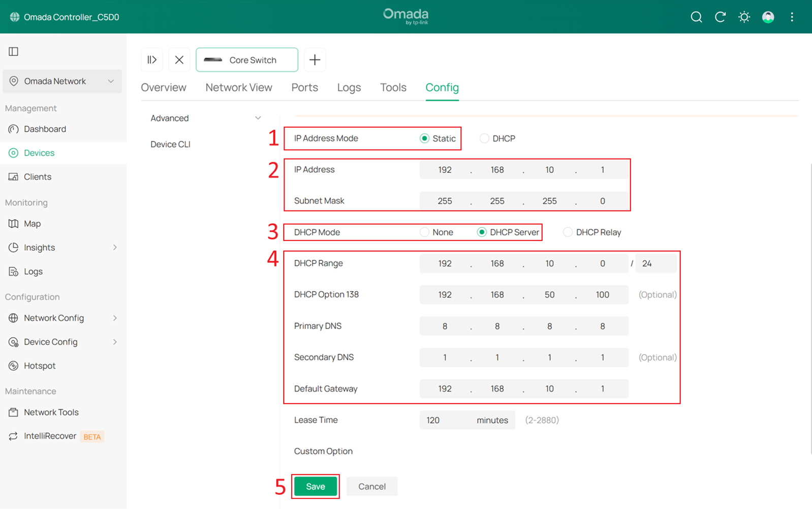
Task: Click the Omada by tp-link logo
Action: [405, 16]
